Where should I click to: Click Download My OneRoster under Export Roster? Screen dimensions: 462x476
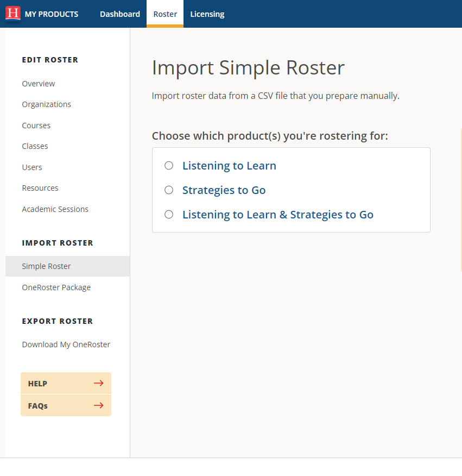[x=66, y=344]
